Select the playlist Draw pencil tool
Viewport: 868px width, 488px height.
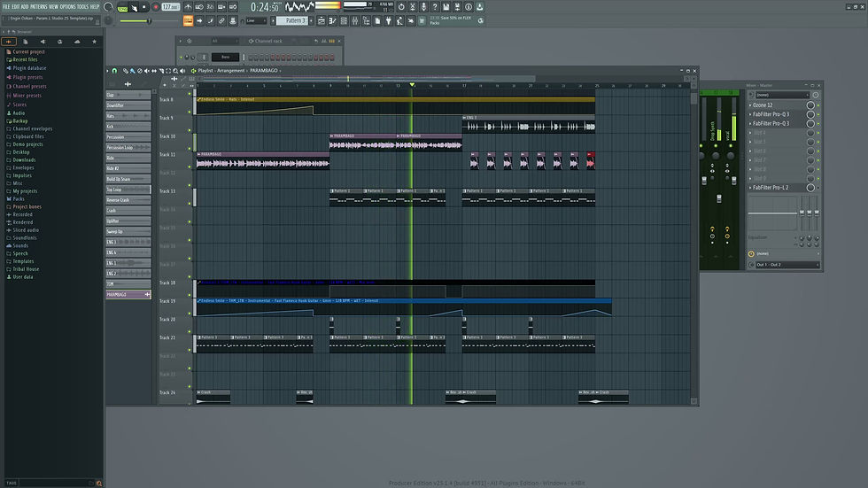126,71
